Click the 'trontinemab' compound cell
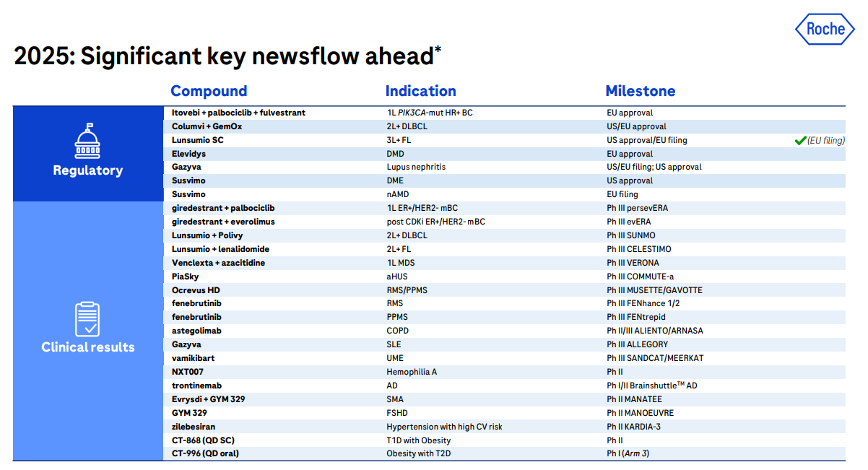The height and width of the screenshot is (470, 868). tap(196, 386)
